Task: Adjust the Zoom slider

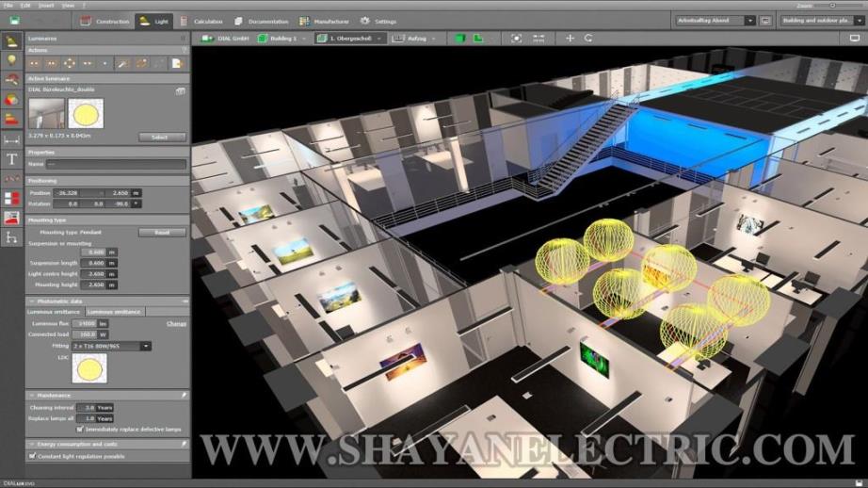Action: (x=832, y=5)
